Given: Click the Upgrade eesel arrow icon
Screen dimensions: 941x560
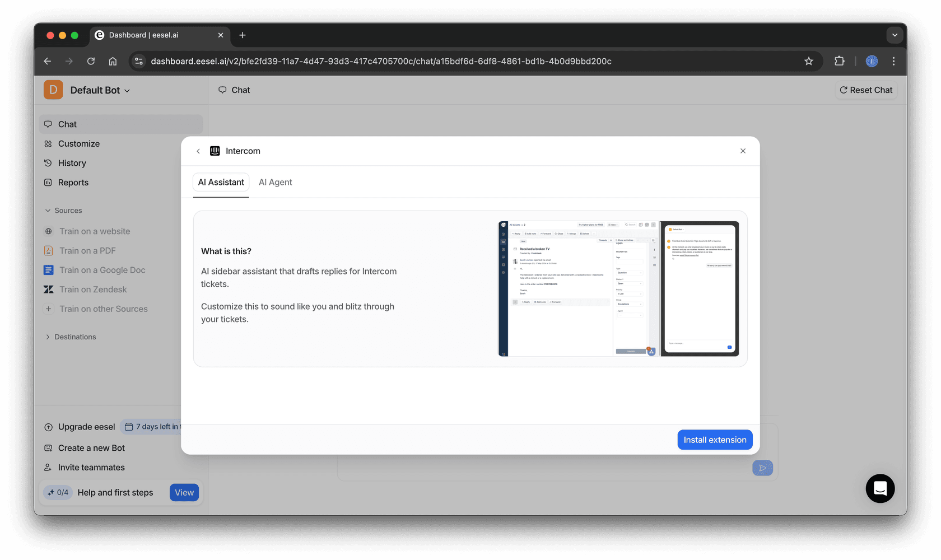Looking at the screenshot, I should (48, 427).
